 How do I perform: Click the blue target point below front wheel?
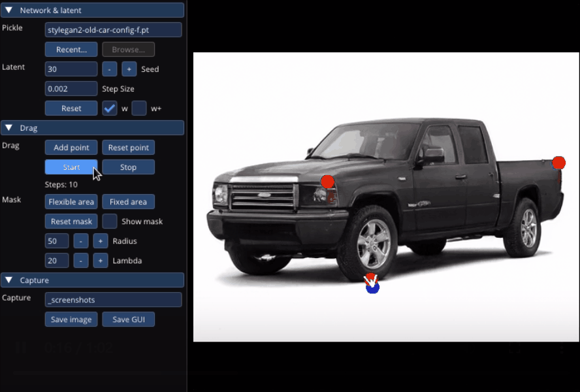[x=372, y=287]
